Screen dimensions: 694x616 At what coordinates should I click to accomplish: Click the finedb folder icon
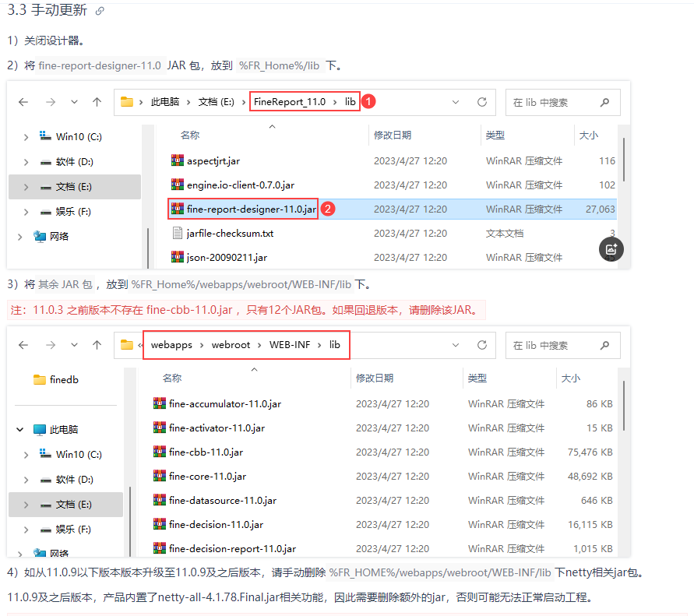tap(40, 380)
